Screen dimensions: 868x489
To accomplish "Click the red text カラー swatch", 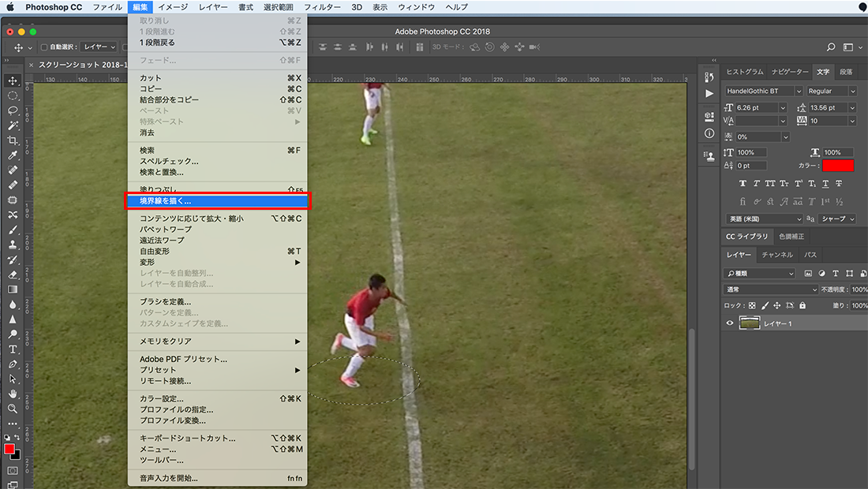I will click(837, 166).
